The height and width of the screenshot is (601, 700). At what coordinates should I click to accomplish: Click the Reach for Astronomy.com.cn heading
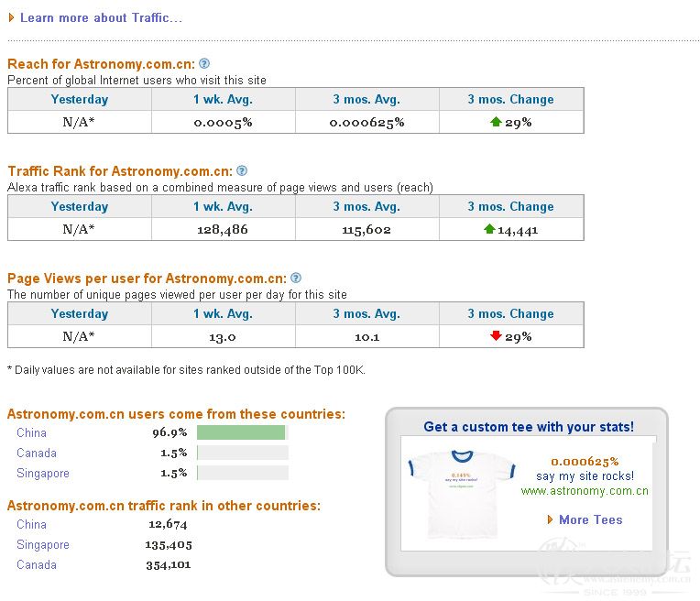[102, 64]
